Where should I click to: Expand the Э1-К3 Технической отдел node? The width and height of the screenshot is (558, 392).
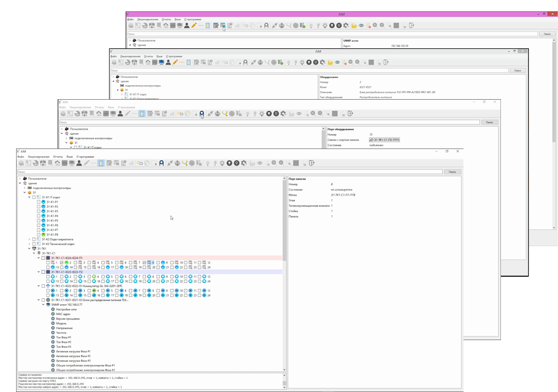tap(30, 244)
